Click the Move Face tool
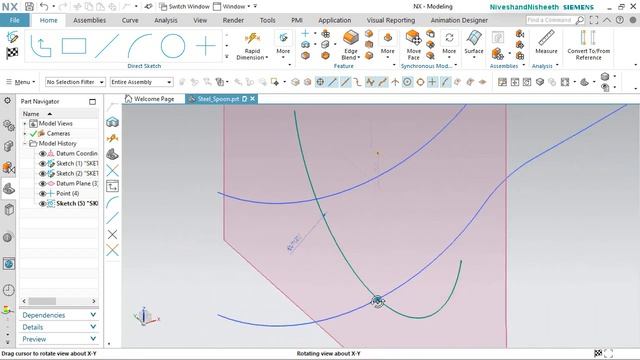This screenshot has height=360, width=640. coord(413,45)
